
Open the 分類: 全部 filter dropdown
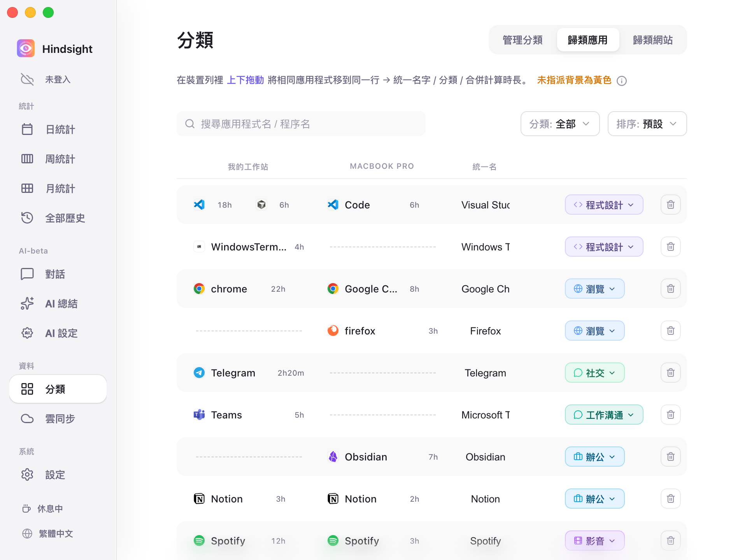(560, 124)
